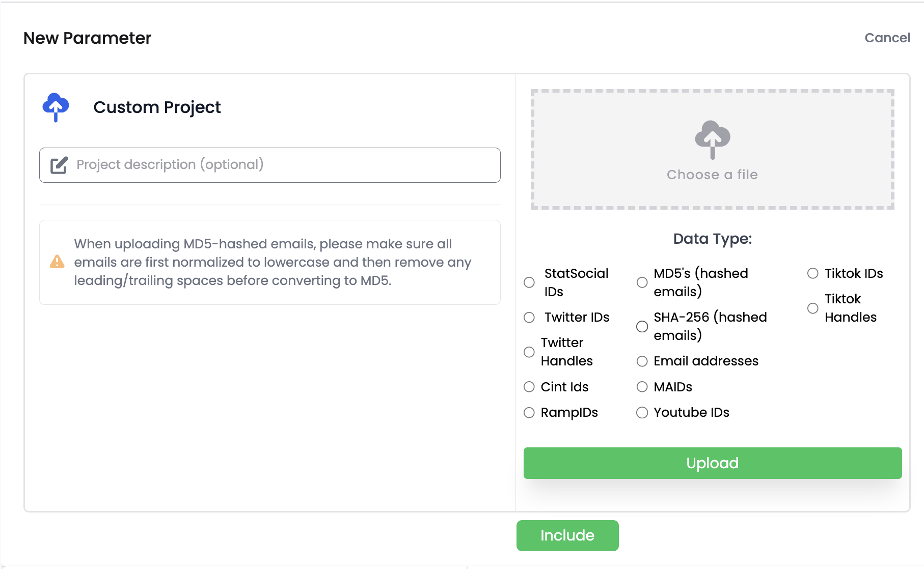Click the gray cloud icon in the file drop zone
Screen dimensions: 924x569
(712, 140)
